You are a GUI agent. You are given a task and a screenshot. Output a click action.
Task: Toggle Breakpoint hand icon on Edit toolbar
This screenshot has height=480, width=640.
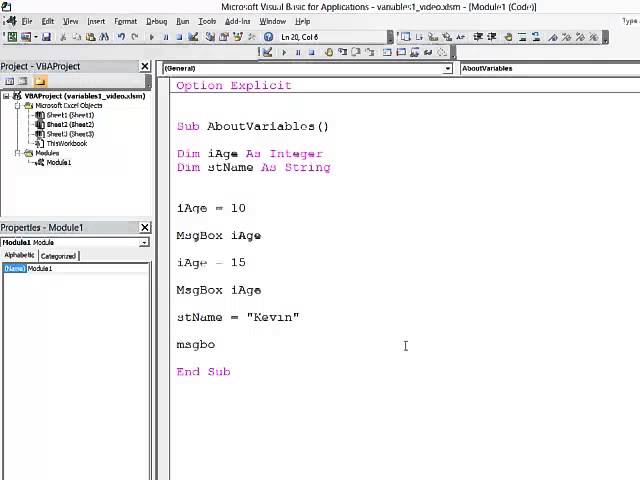pyautogui.click(x=509, y=37)
